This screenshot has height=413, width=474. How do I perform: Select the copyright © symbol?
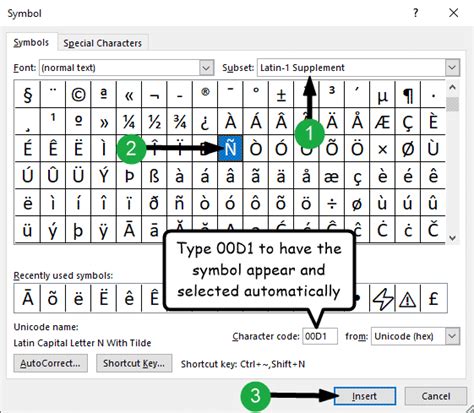click(78, 95)
